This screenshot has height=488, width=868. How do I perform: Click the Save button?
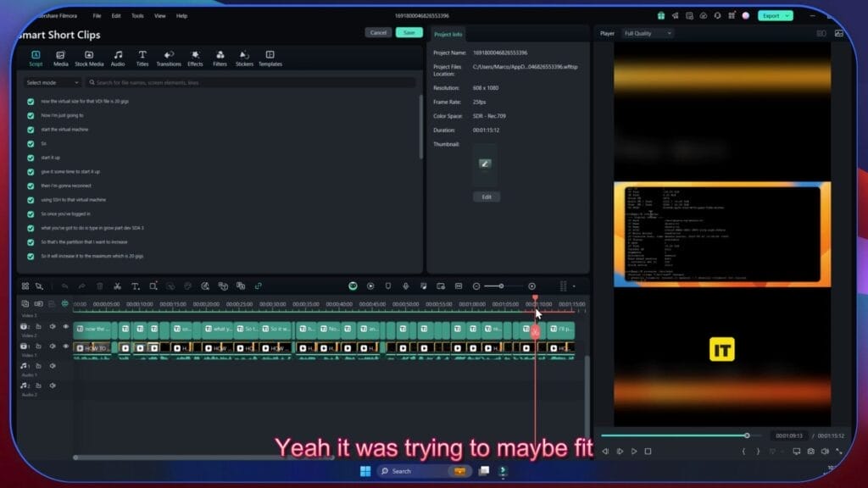pos(409,31)
